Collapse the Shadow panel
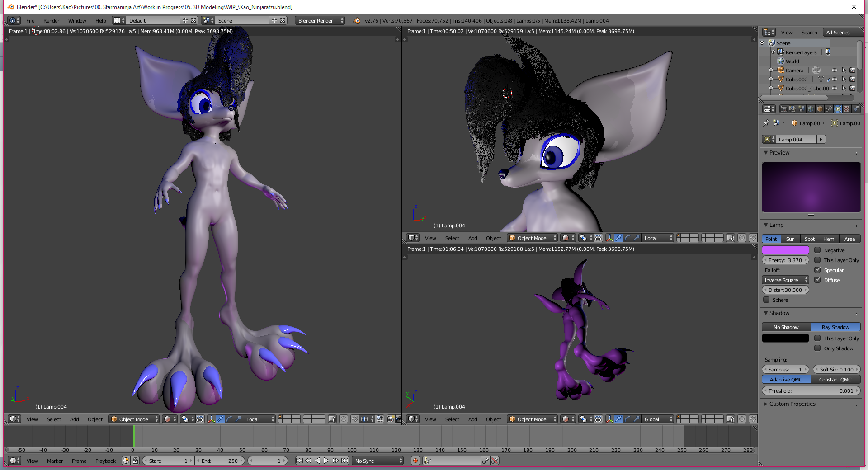Viewport: 868px width, 470px height. pos(766,313)
